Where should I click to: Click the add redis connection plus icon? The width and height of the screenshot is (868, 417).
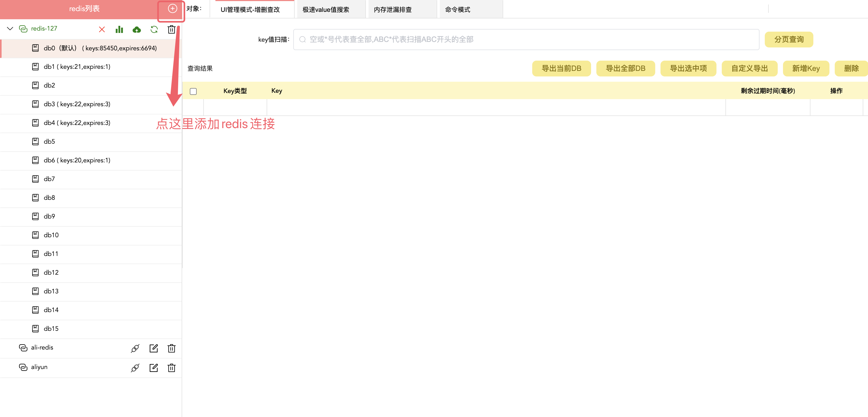[x=172, y=9]
